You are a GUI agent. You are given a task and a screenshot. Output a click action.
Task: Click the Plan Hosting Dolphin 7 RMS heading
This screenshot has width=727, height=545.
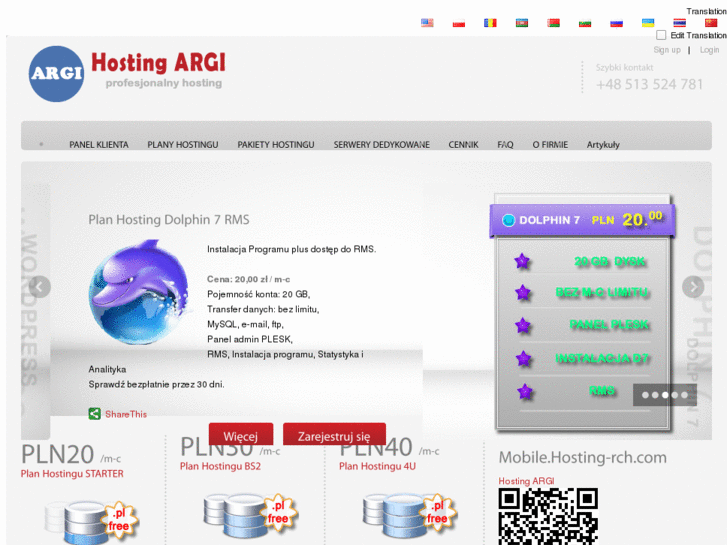pyautogui.click(x=169, y=220)
